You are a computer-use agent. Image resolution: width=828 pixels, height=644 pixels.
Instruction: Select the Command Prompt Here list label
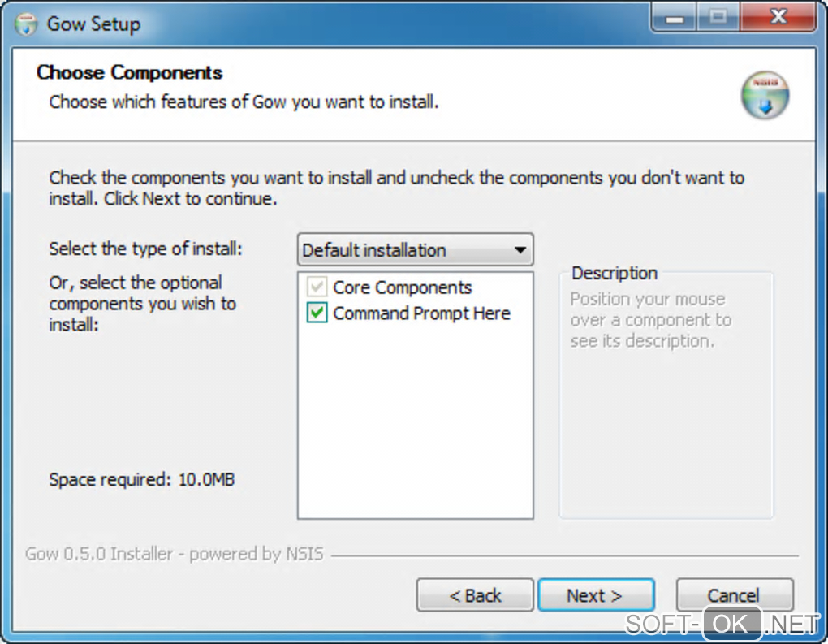(421, 313)
